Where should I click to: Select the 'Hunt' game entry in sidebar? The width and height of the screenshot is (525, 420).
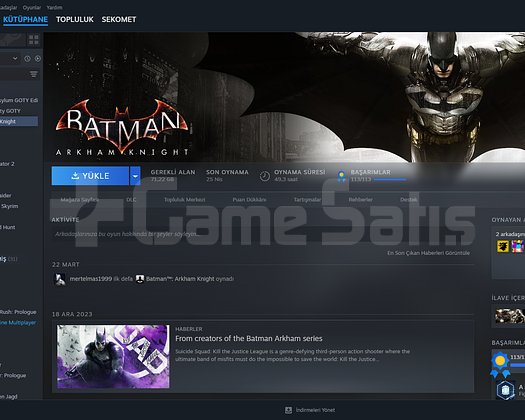(x=8, y=227)
